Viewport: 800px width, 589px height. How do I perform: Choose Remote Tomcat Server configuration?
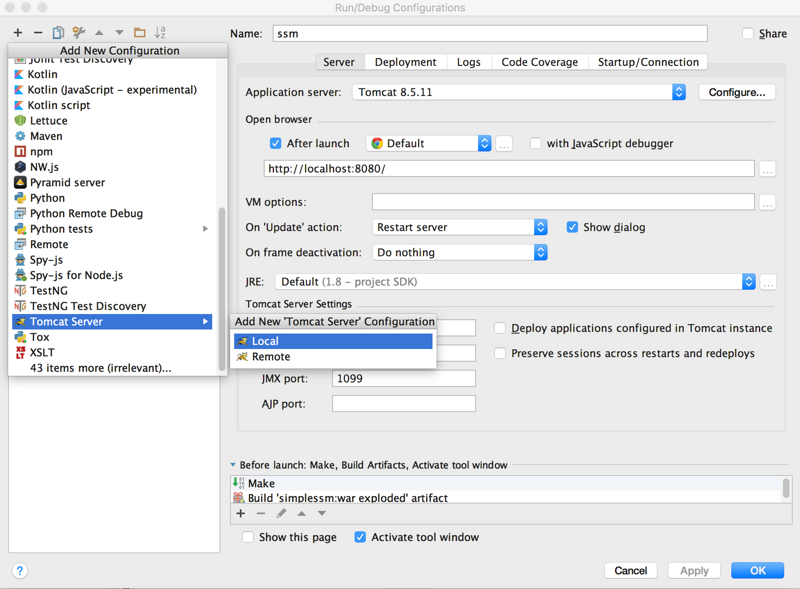pos(333,357)
